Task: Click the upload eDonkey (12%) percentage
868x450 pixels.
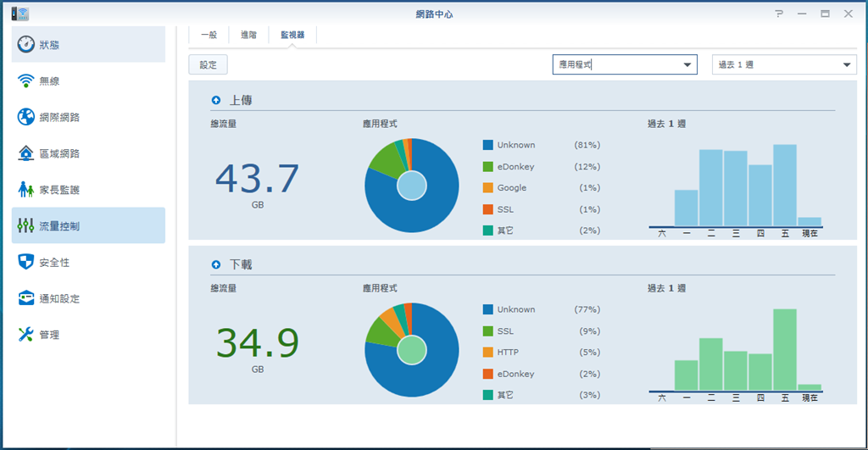Action: click(587, 167)
